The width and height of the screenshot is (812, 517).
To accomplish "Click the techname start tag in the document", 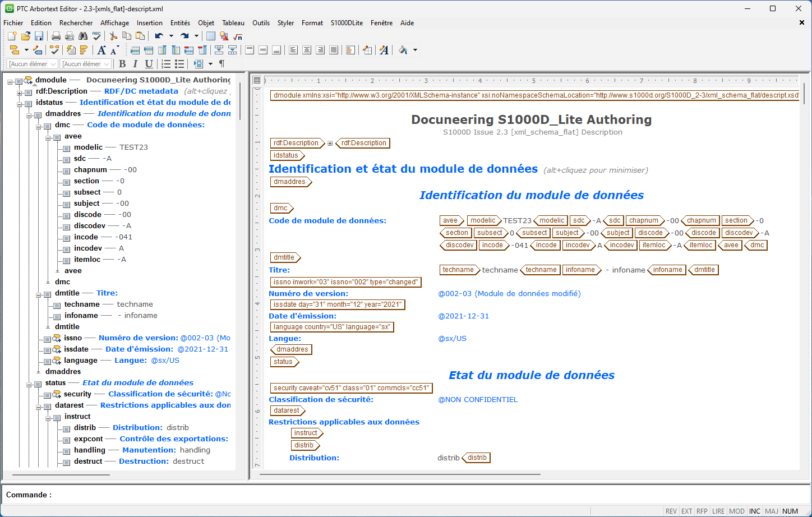I will (459, 270).
